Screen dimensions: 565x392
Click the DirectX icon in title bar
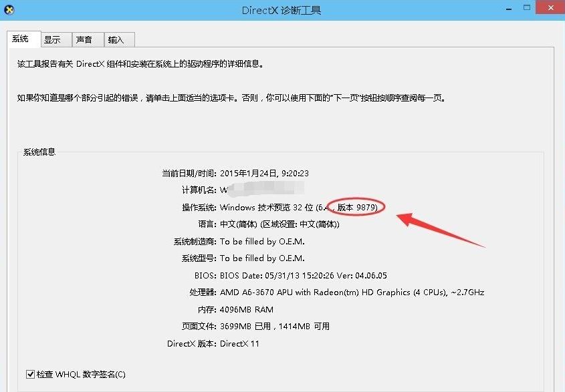coord(9,9)
